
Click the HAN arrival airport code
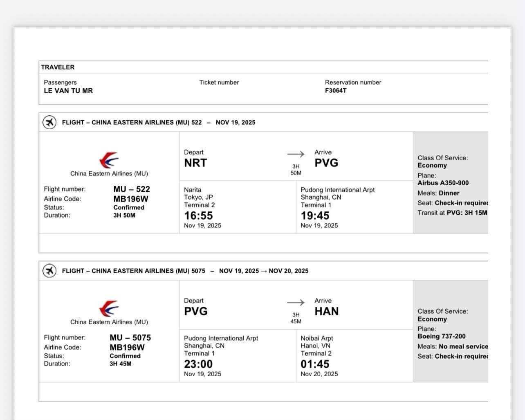coord(326,311)
